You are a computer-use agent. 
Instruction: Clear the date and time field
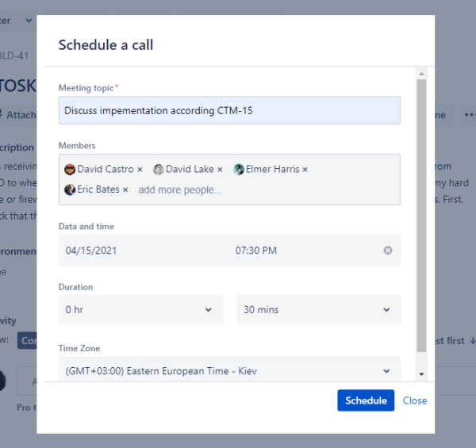coord(388,251)
